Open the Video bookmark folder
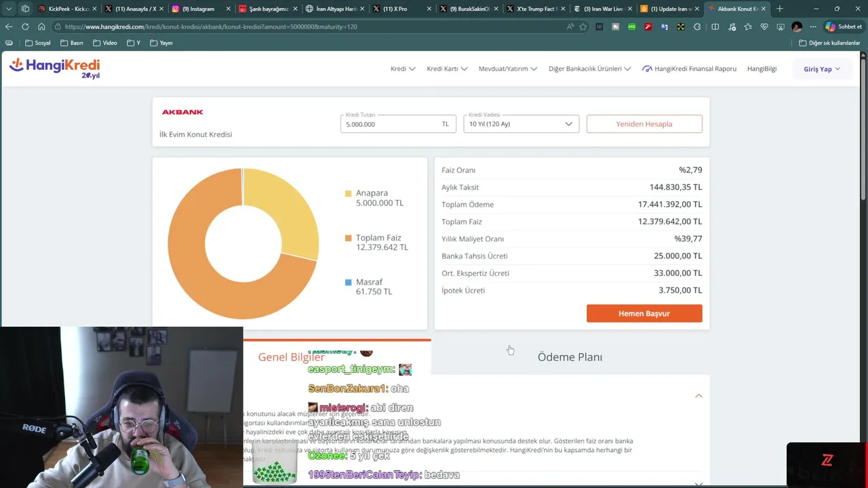This screenshot has width=868, height=488. tap(105, 43)
